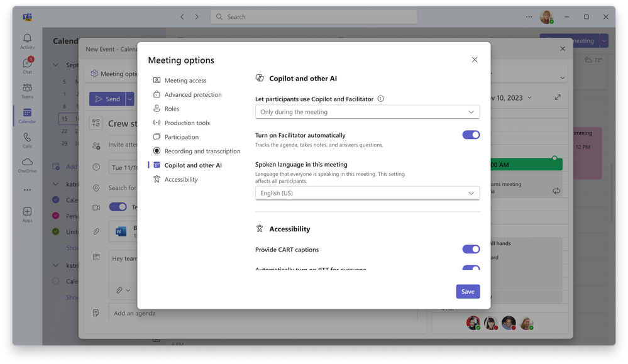This screenshot has width=628, height=364.
Task: Toggle the unchecked calendar circle at bottom
Action: (x=56, y=281)
